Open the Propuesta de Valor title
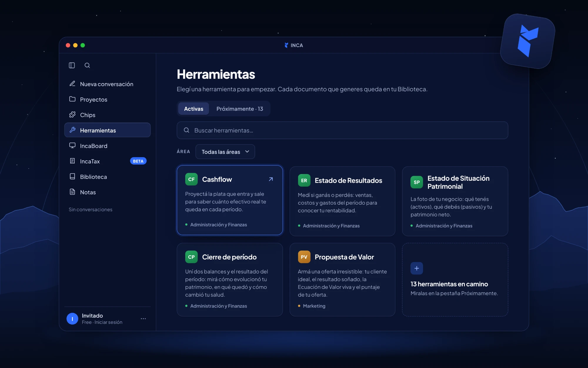588x368 pixels. (x=344, y=257)
